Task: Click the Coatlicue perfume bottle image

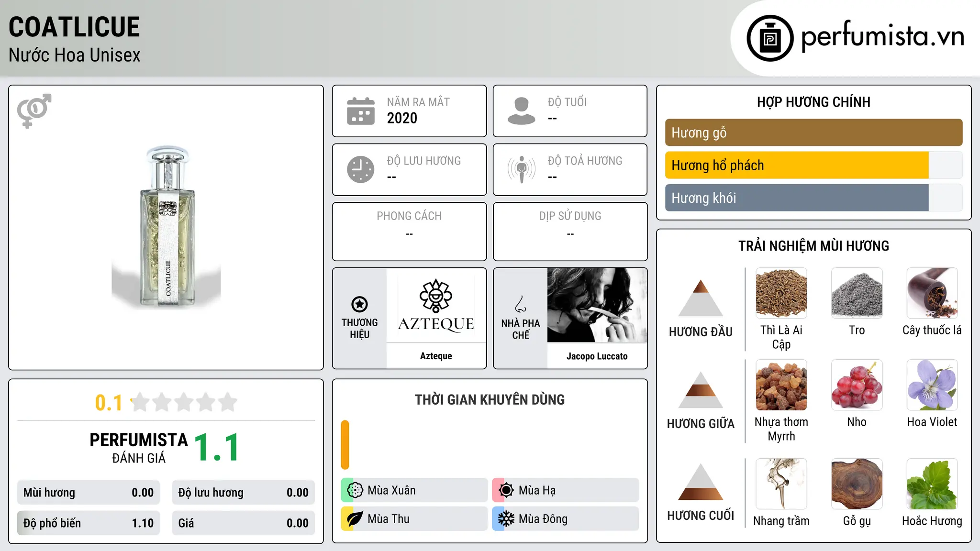Action: coord(167,227)
